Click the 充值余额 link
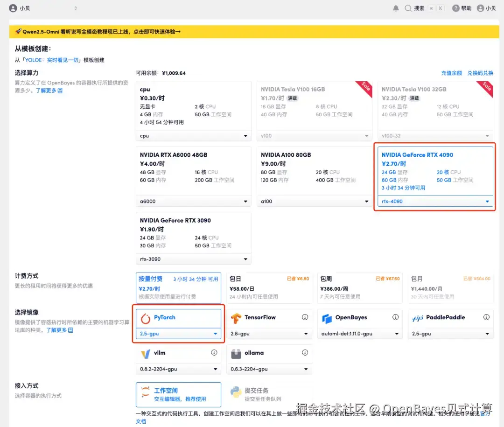Image resolution: width=504 pixels, height=427 pixels. tap(451, 73)
